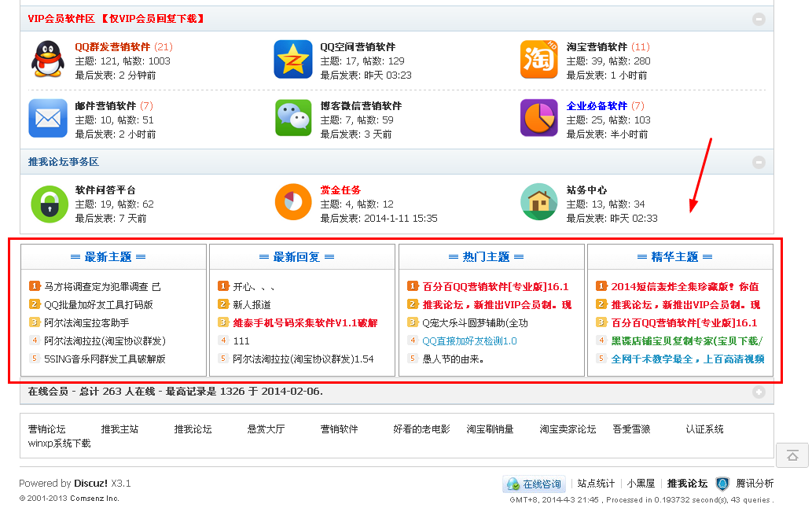Click the scroll back to top button
Image resolution: width=812 pixels, height=530 pixels.
click(x=792, y=455)
